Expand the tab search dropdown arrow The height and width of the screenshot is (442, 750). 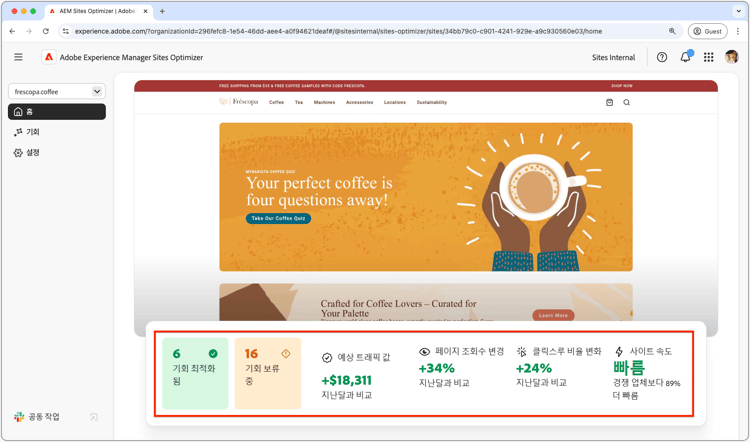point(739,11)
